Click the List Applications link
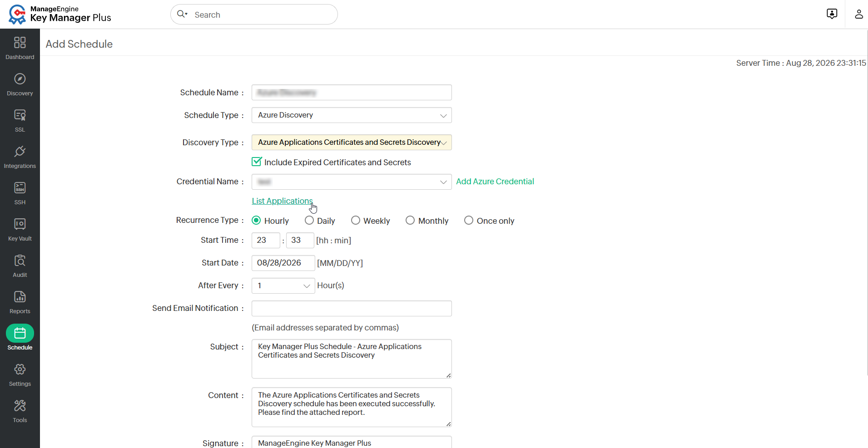The image size is (868, 448). pos(283,201)
